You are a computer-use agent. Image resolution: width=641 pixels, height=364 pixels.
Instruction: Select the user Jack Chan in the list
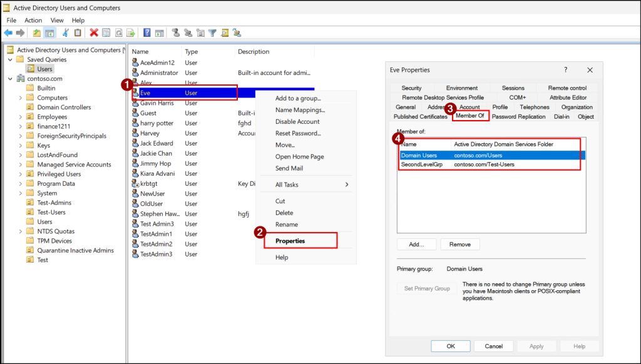point(155,153)
